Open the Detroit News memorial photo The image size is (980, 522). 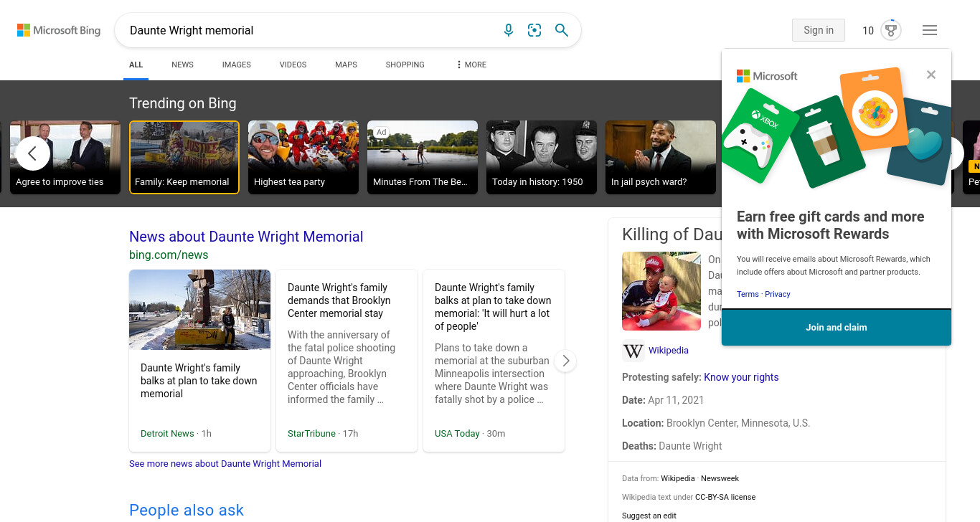point(200,310)
